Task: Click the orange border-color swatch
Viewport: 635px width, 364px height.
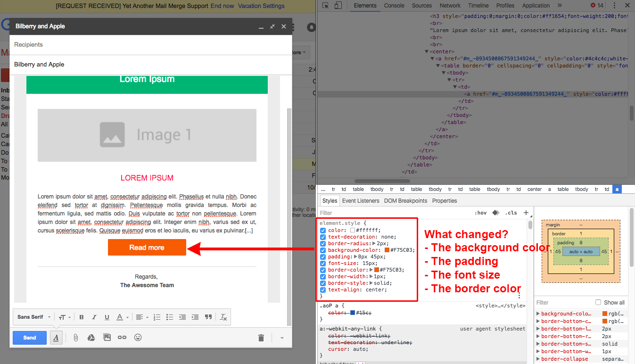Action: 376,270
